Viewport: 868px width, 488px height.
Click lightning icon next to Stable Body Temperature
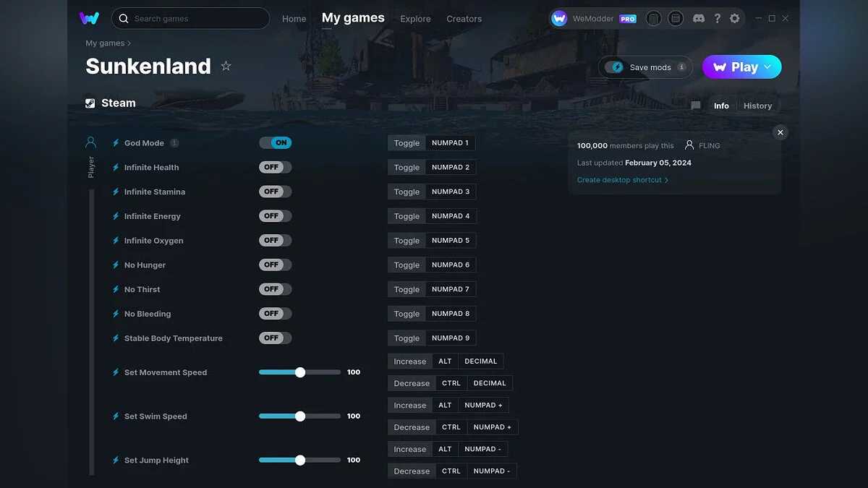point(116,338)
